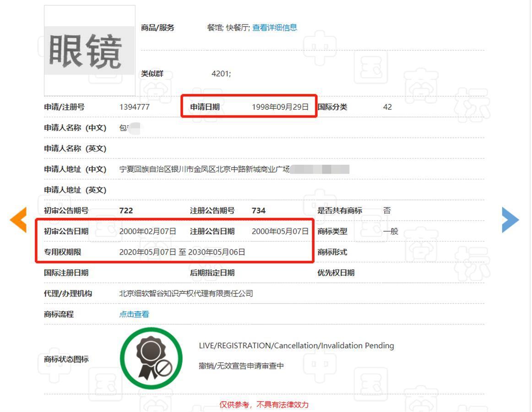Click the 专用权期限 date range
Screen dimensions: 532x412
[182, 252]
